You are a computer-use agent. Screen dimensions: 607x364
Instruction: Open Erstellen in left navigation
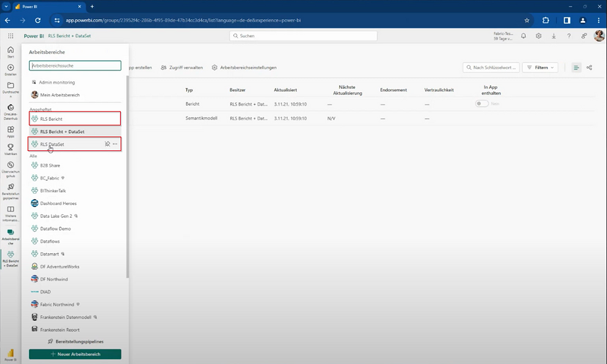coord(11,69)
